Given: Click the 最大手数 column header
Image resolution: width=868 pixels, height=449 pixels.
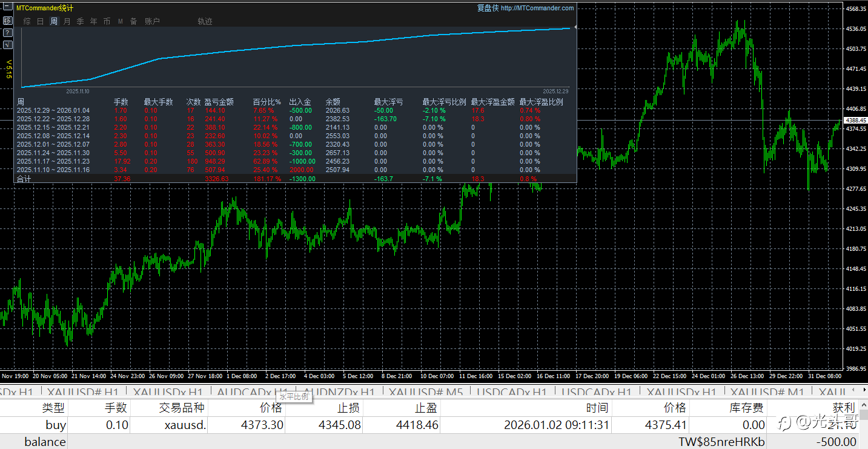Looking at the screenshot, I should coord(158,102).
